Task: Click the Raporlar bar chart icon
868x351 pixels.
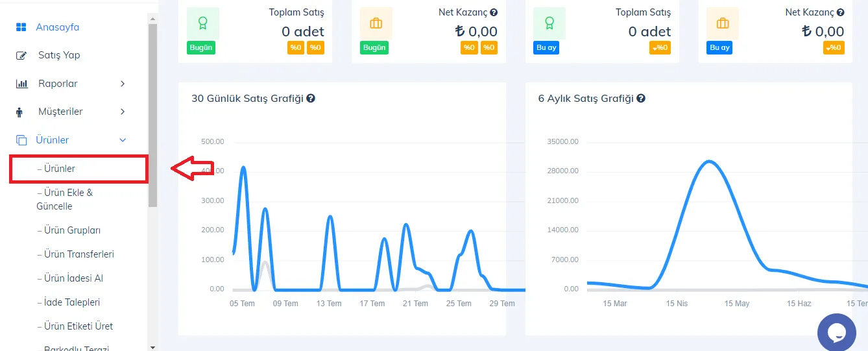Action: 21,84
